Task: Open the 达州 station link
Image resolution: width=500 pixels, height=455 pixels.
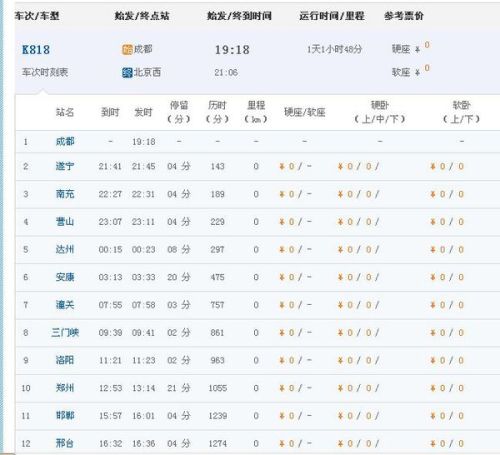Action: tap(65, 249)
